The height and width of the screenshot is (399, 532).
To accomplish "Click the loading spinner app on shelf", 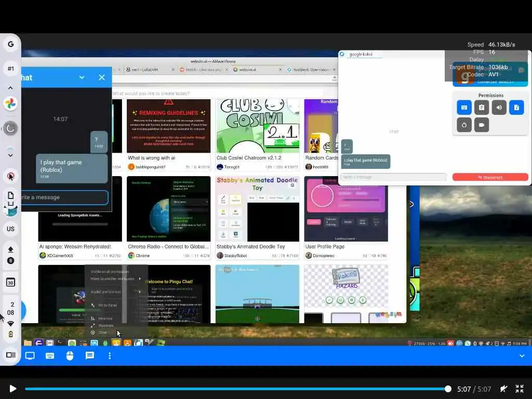I will coord(10,128).
